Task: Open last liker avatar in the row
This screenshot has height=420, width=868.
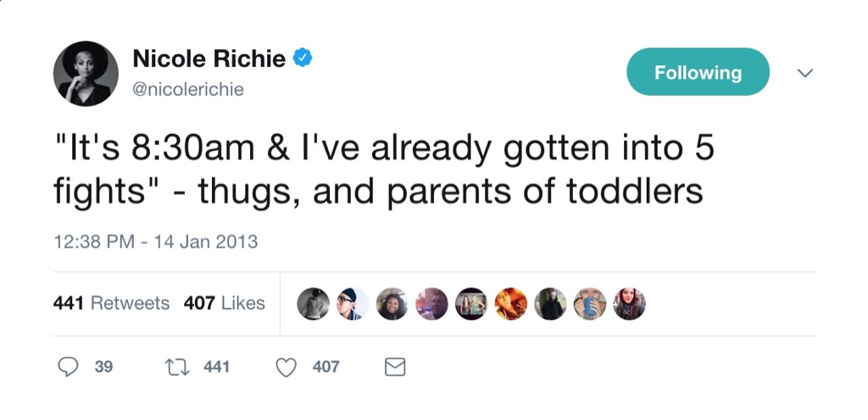Action: click(x=629, y=304)
